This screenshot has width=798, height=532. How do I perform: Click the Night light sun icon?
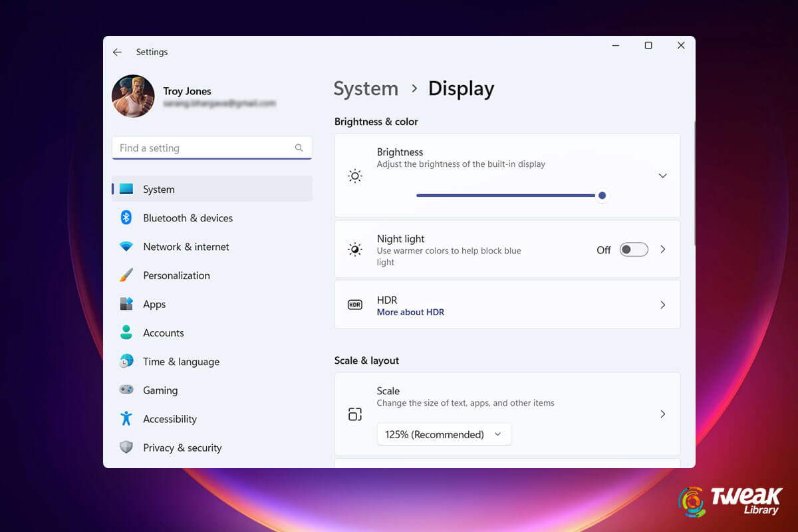click(354, 249)
